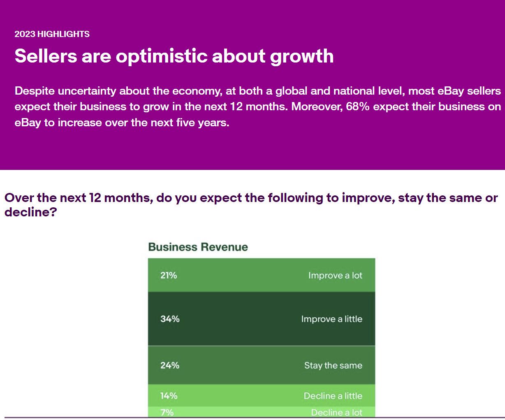The image size is (505, 420).
Task: Click the "14%" value in the chart
Action: click(x=169, y=396)
